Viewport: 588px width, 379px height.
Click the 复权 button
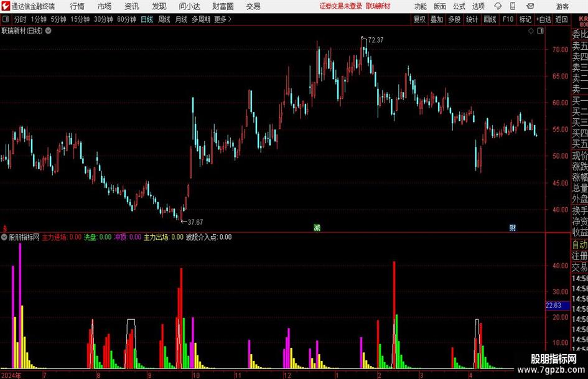coord(419,19)
